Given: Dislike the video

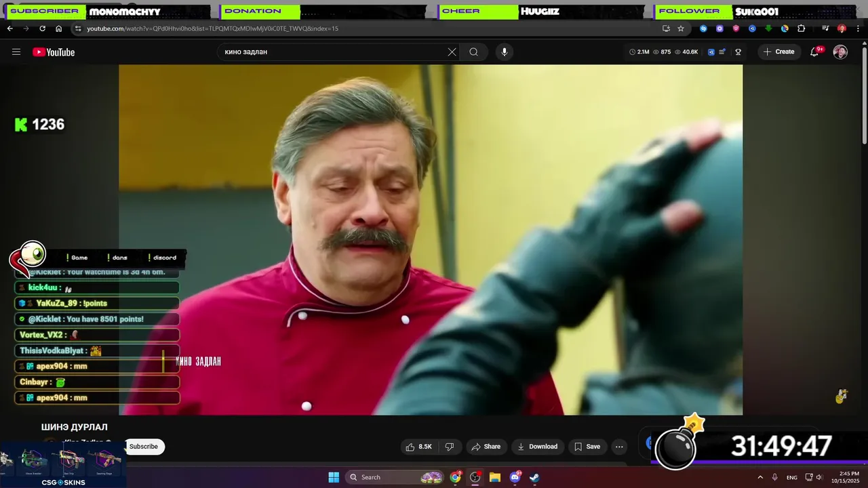Looking at the screenshot, I should pos(449,447).
